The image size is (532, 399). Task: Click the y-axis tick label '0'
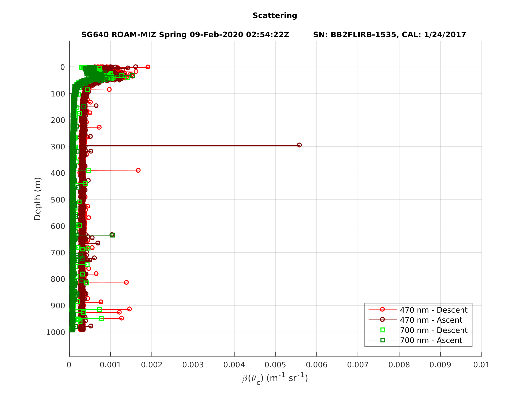tap(62, 67)
